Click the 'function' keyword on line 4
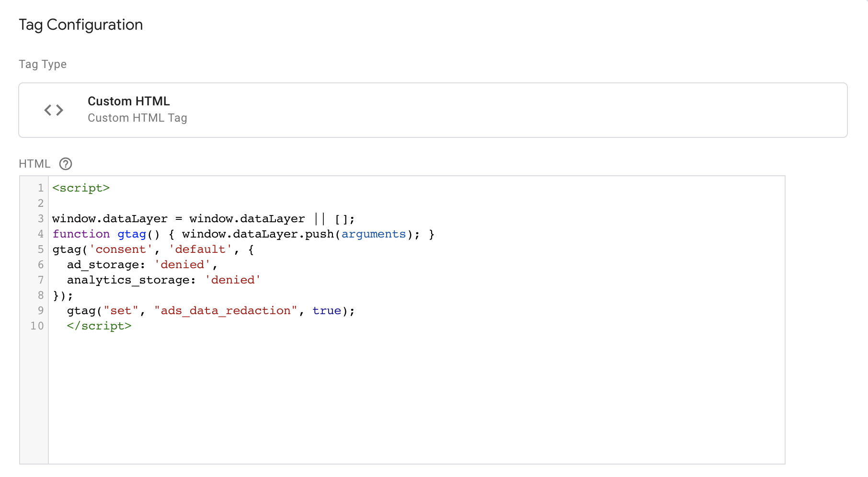Screen dimensions: 868x477 click(x=81, y=234)
